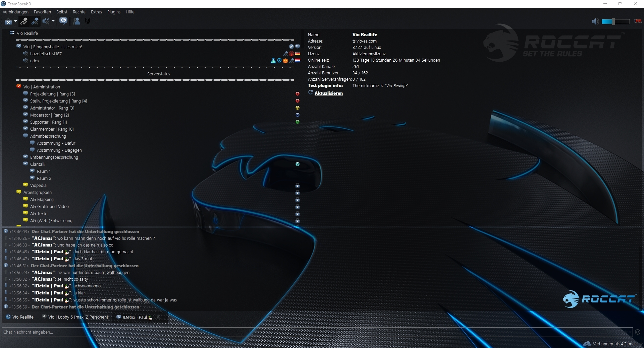Click yellow 'A' icon on Administrator row
This screenshot has height=348, width=644.
(x=298, y=108)
